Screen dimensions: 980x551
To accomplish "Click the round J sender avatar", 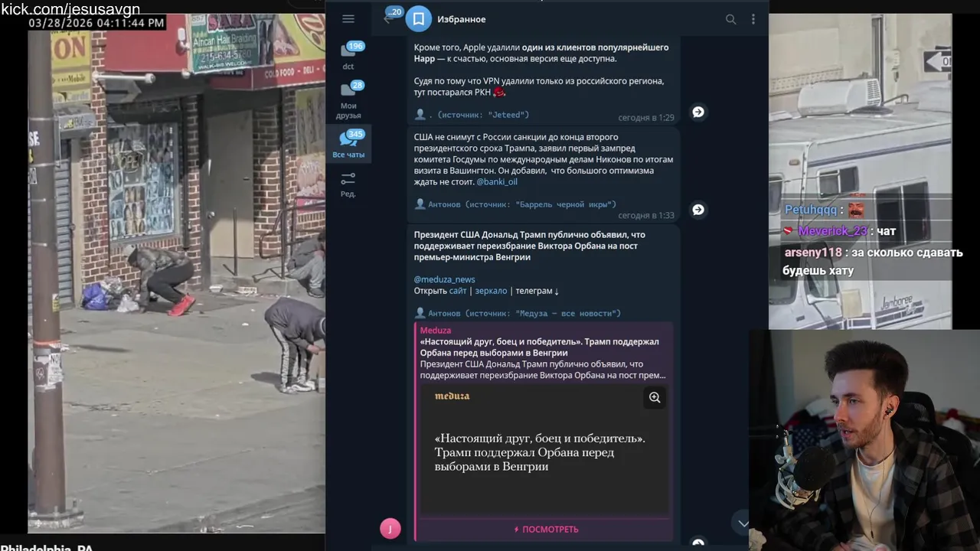I will pyautogui.click(x=390, y=528).
